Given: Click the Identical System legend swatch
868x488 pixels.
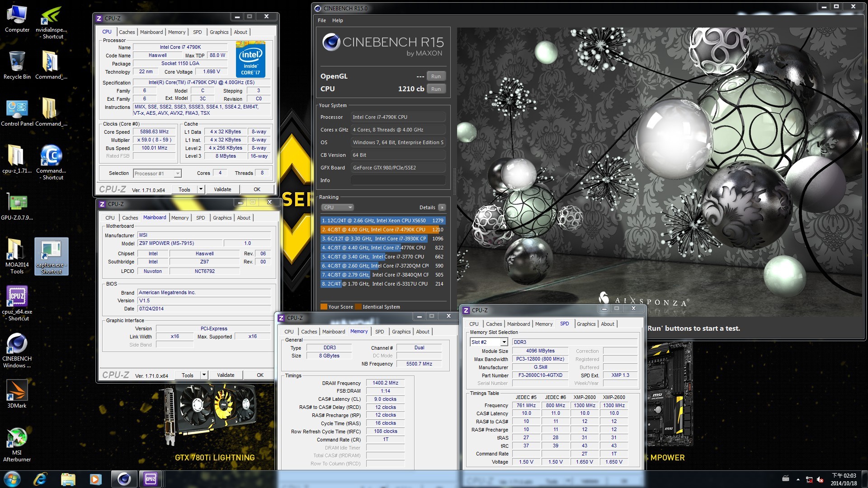Looking at the screenshot, I should click(358, 307).
